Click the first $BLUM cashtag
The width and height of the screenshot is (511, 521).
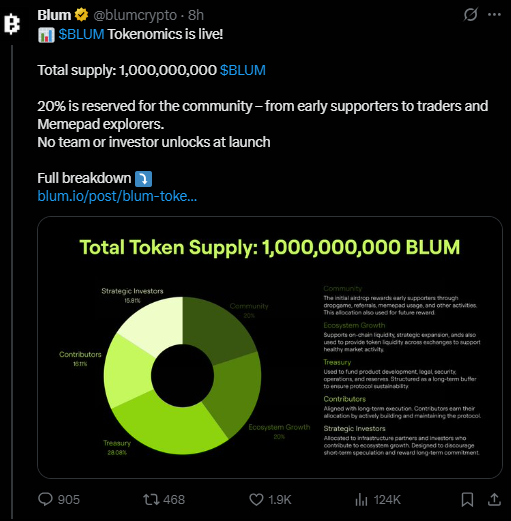[81, 34]
